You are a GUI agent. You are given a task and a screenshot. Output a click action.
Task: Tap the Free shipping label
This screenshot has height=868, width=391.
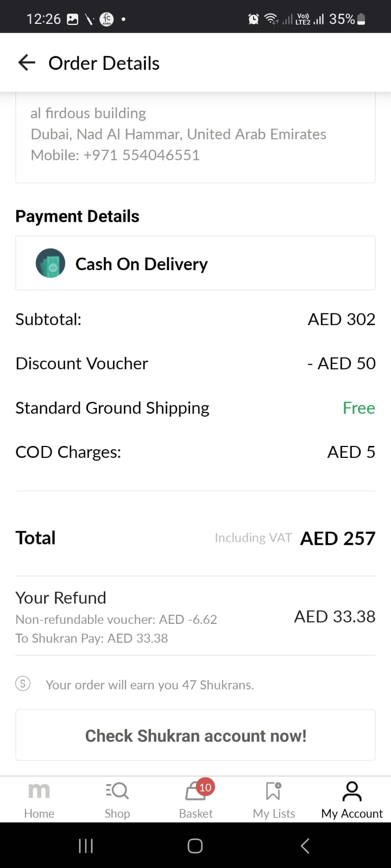[358, 408]
